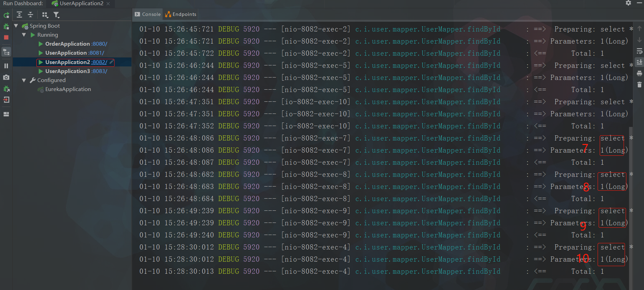Open the Filter dropdown in dashboard toolbar
Screen dimensions: 644x290
tap(56, 15)
